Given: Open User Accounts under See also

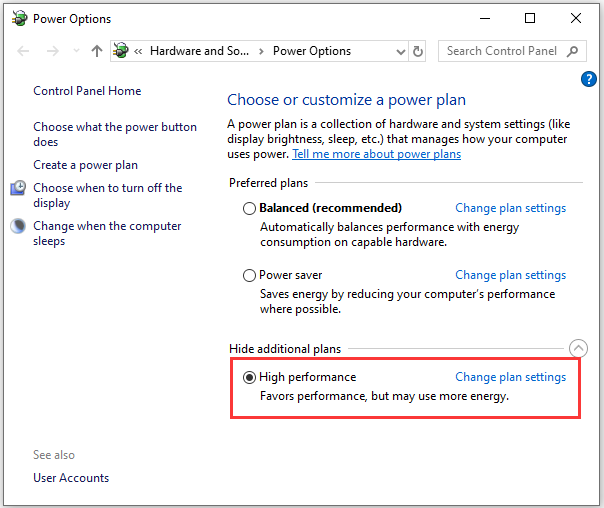Looking at the screenshot, I should click(x=71, y=478).
